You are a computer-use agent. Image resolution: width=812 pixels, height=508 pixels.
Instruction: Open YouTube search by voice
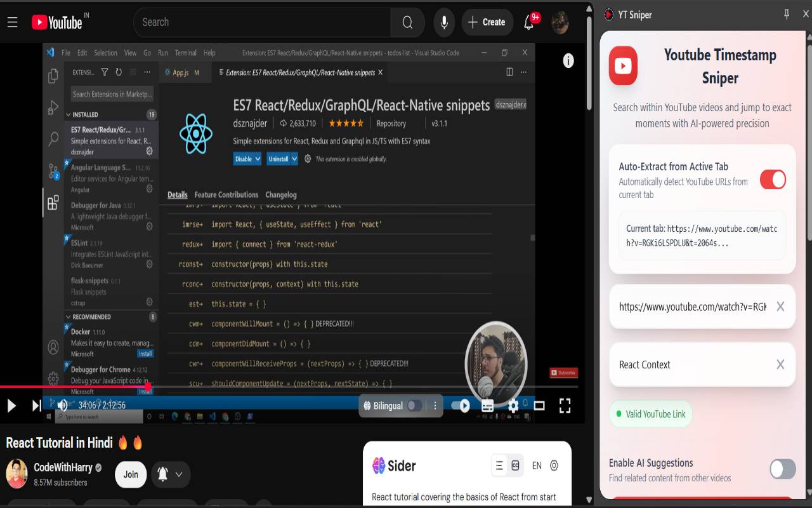[443, 22]
